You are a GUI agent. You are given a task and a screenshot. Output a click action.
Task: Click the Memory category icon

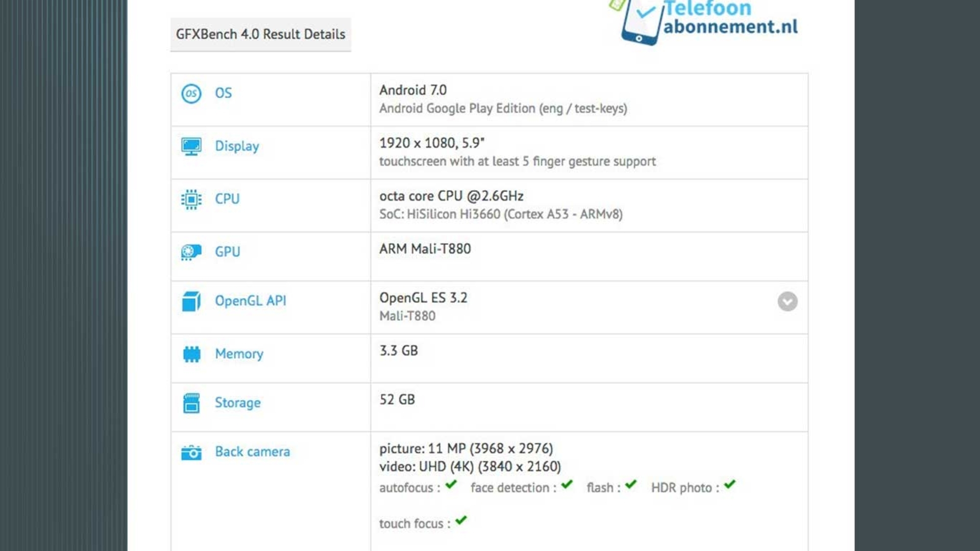point(191,353)
